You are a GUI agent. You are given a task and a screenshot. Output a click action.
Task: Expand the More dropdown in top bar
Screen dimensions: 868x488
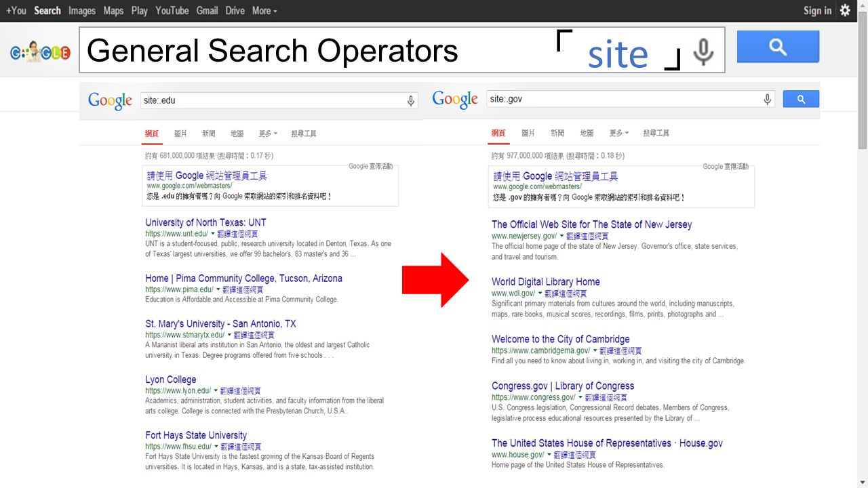264,10
